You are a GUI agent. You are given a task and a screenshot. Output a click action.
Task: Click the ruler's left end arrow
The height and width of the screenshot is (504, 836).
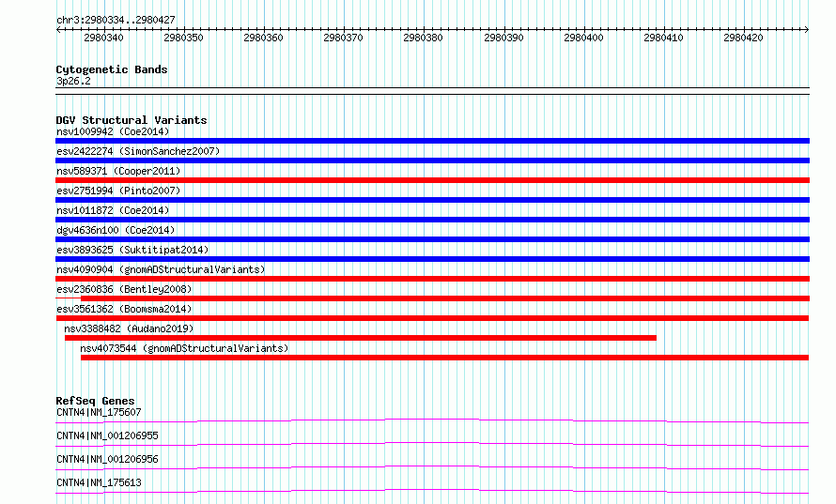(x=58, y=30)
